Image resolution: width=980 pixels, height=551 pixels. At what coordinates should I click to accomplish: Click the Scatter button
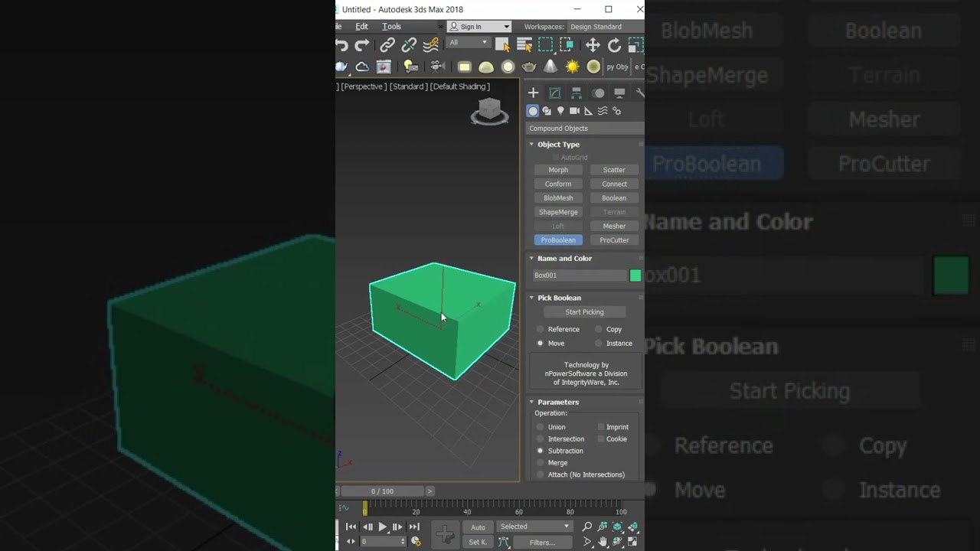pyautogui.click(x=614, y=170)
